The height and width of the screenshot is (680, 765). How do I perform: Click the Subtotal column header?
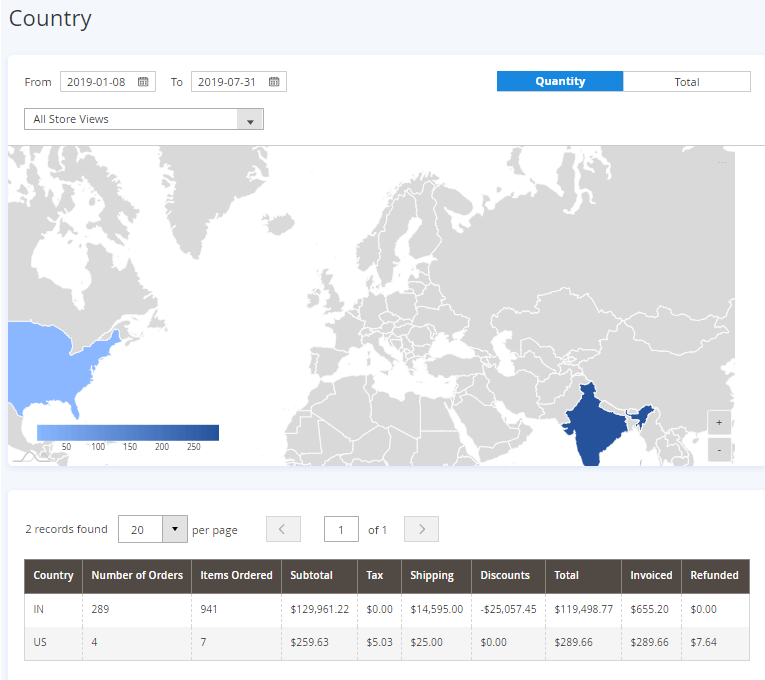pyautogui.click(x=313, y=576)
